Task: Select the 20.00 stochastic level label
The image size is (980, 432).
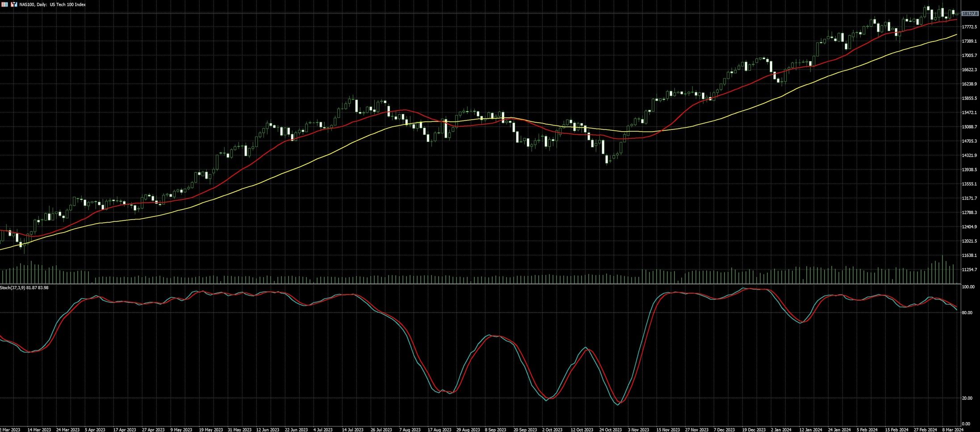Action: 967,398
